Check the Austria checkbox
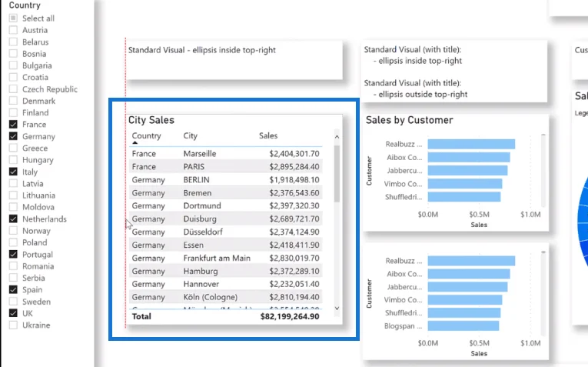 [13, 30]
